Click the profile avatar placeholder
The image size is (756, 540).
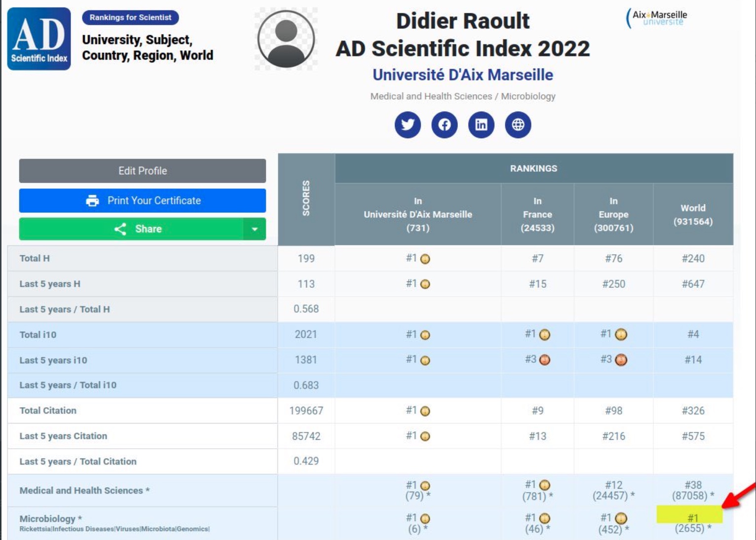click(286, 39)
